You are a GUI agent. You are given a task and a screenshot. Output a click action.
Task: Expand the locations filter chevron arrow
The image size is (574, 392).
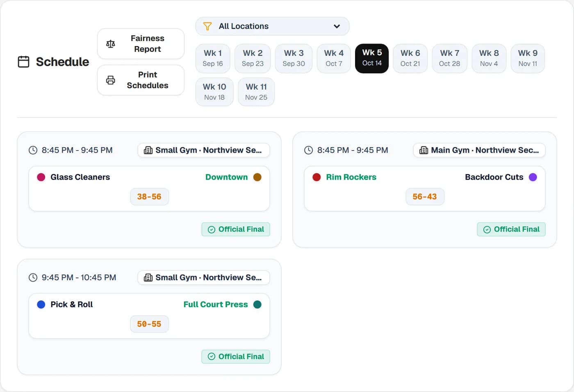pos(337,26)
